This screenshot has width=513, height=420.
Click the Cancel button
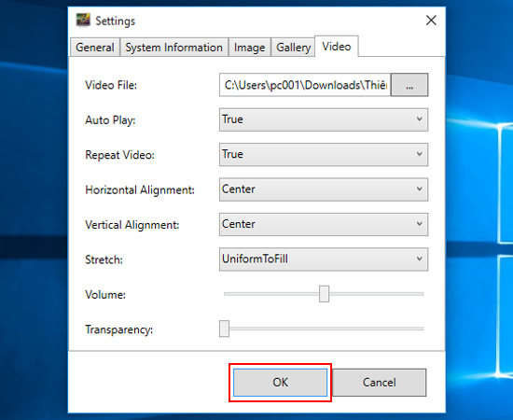(x=380, y=383)
